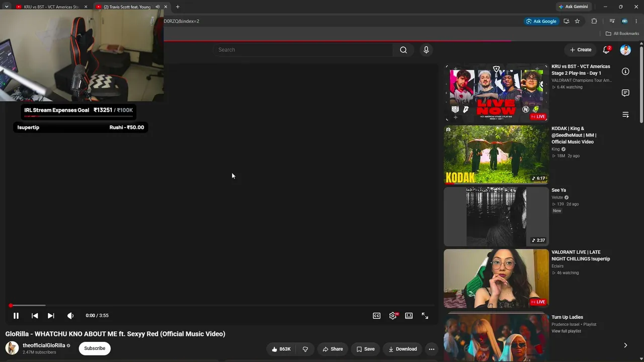Close the KRU vs BST tab
Viewport: 644px width, 362px height.
point(86,7)
